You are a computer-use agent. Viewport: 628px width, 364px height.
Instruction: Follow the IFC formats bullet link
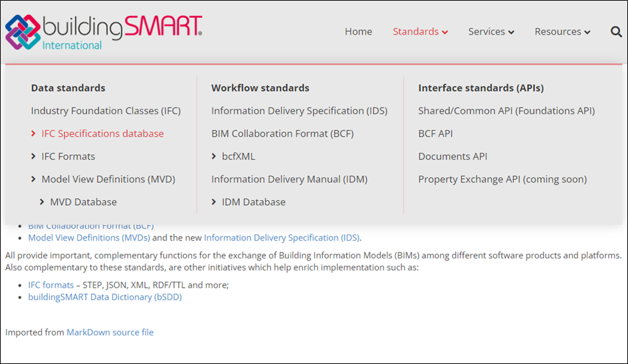tap(51, 285)
